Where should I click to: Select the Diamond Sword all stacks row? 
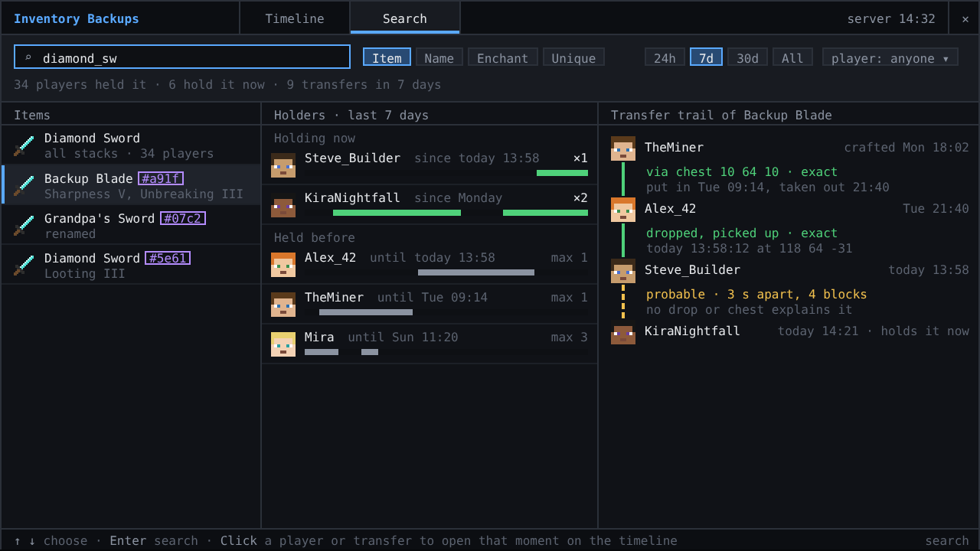[131, 145]
